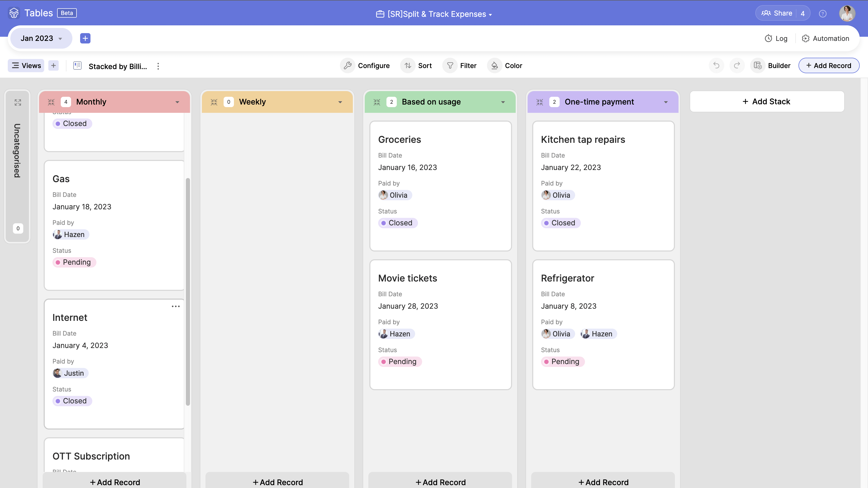Viewport: 868px width, 488px height.
Task: Click the Add Stack button
Action: coord(767,101)
